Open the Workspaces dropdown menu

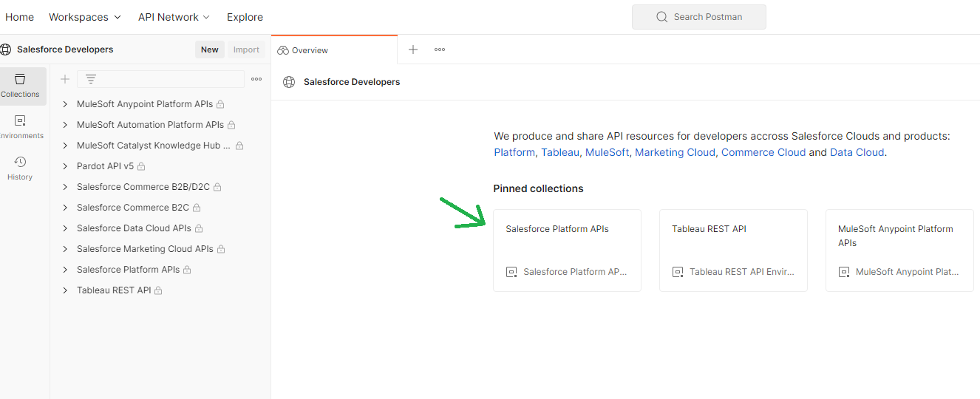[85, 17]
